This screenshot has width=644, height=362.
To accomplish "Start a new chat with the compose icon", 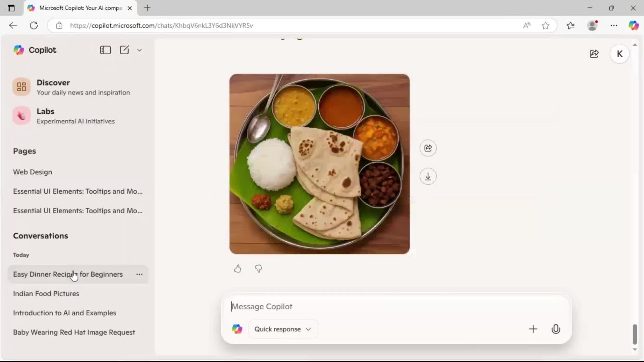I will pyautogui.click(x=124, y=50).
